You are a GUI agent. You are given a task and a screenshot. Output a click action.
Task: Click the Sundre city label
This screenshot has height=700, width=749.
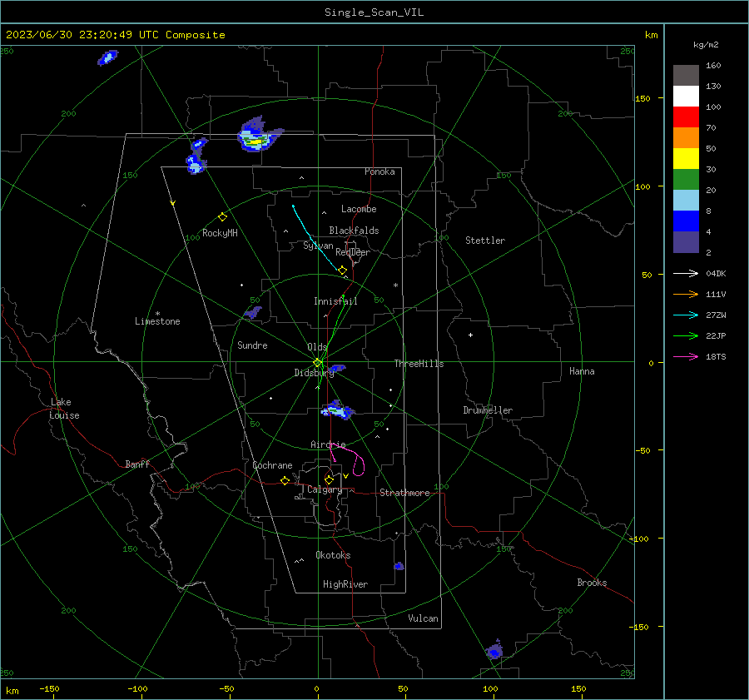point(252,345)
